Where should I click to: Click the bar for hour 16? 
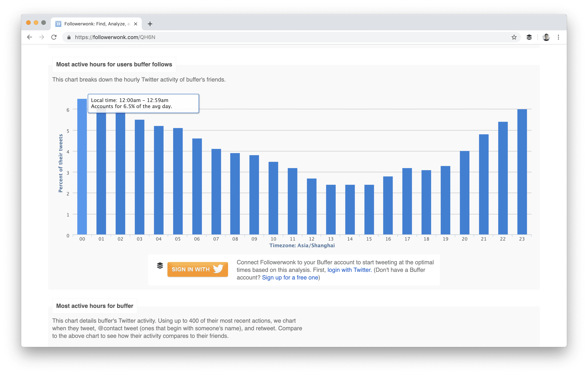pos(388,205)
